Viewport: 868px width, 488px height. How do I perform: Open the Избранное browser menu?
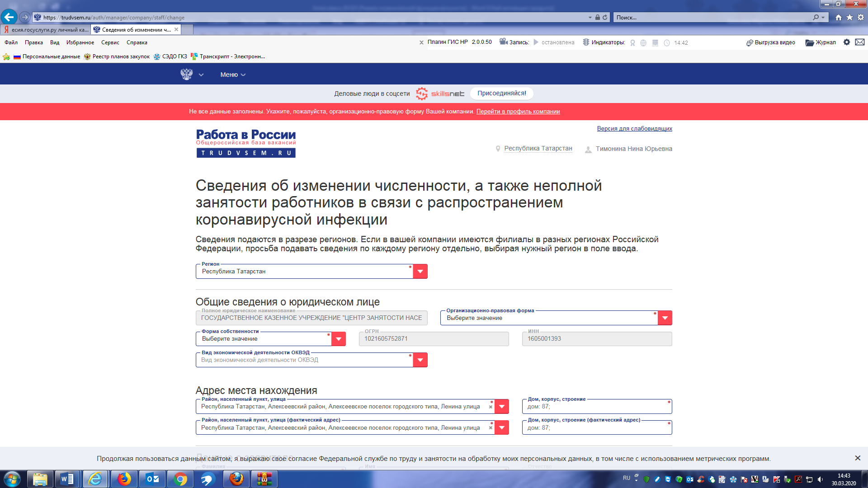pyautogui.click(x=80, y=42)
